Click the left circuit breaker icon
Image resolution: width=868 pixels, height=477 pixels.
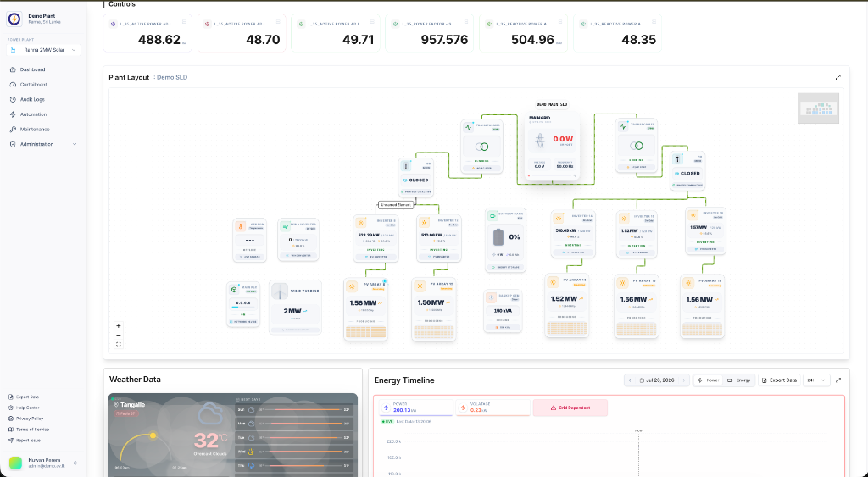tap(406, 166)
